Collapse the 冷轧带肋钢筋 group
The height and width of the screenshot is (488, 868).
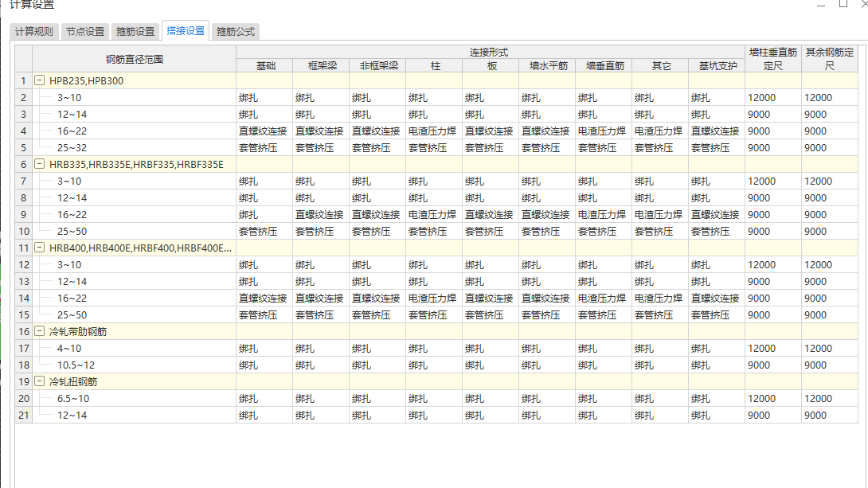tap(39, 331)
